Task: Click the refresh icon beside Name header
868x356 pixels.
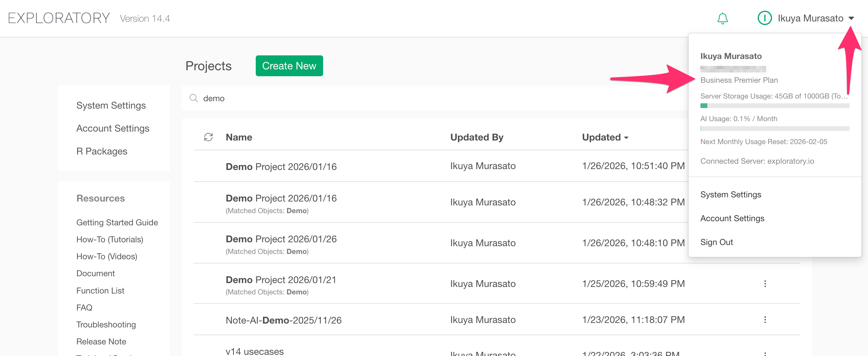Action: click(208, 137)
